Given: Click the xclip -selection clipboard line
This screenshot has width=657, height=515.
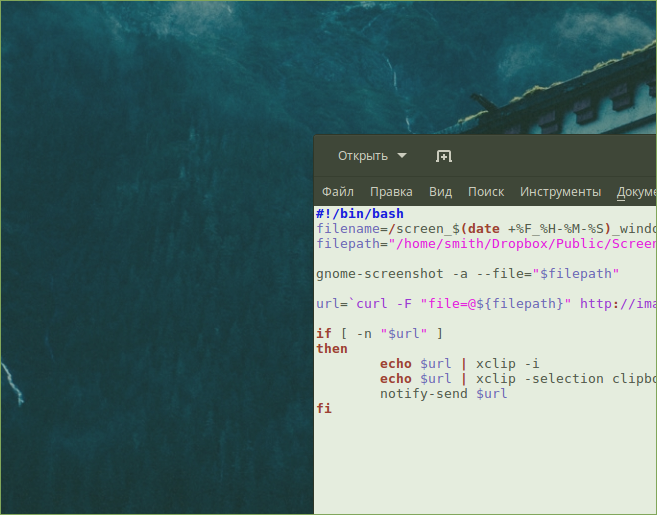Looking at the screenshot, I should [518, 379].
